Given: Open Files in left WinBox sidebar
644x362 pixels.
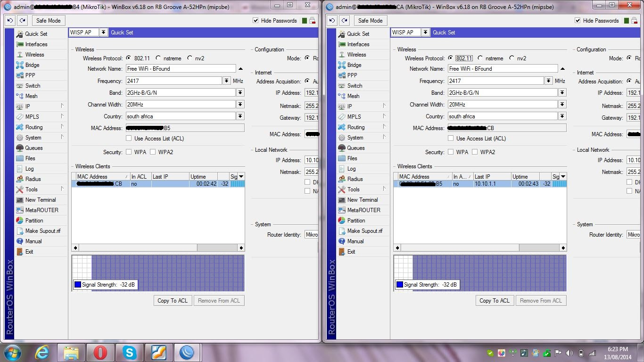Looking at the screenshot, I should tap(30, 158).
